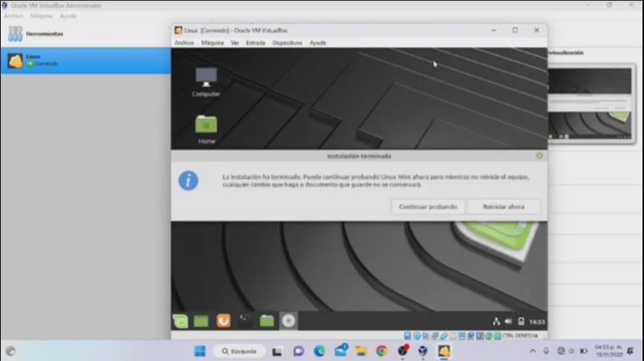Click the Reiniciar ahora button
The height and width of the screenshot is (361, 644).
[x=503, y=207]
